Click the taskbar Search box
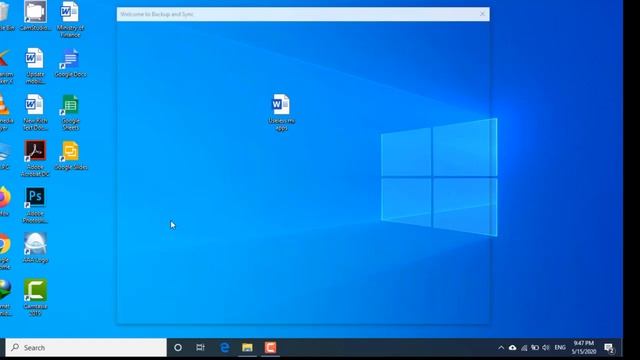The width and height of the screenshot is (640, 360). pyautogui.click(x=86, y=347)
